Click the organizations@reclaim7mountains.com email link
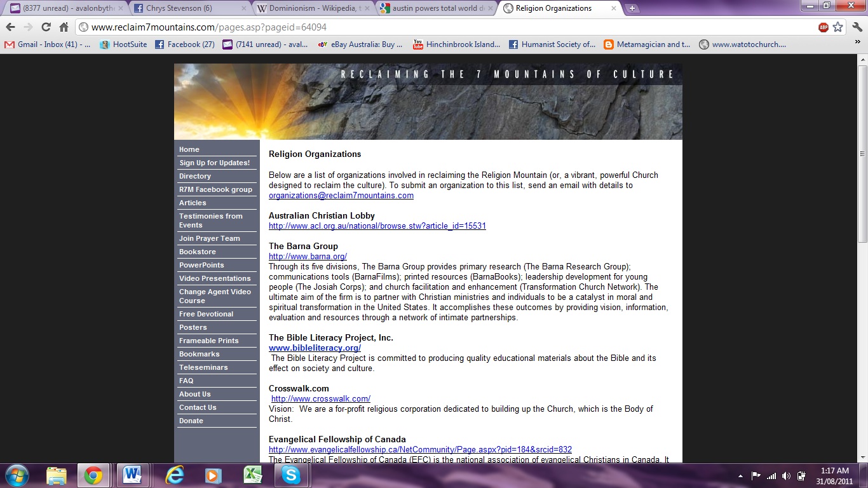This screenshot has height=488, width=868. pyautogui.click(x=341, y=196)
